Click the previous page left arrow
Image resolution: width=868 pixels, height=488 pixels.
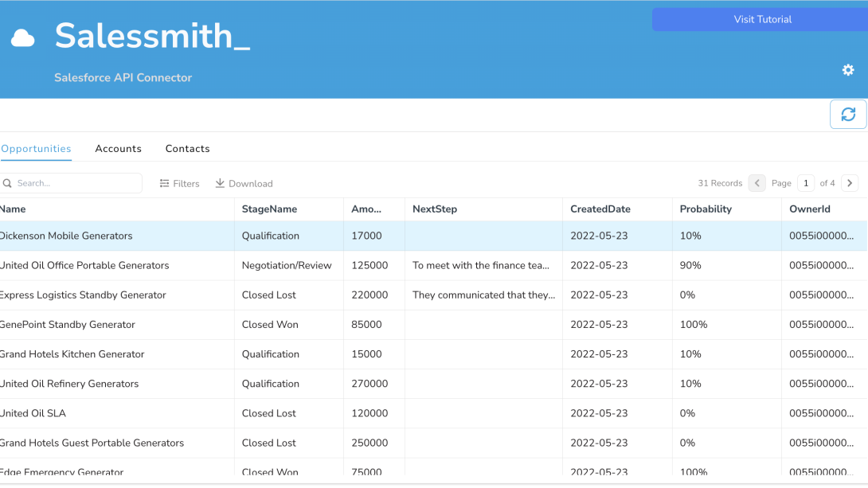click(x=757, y=182)
